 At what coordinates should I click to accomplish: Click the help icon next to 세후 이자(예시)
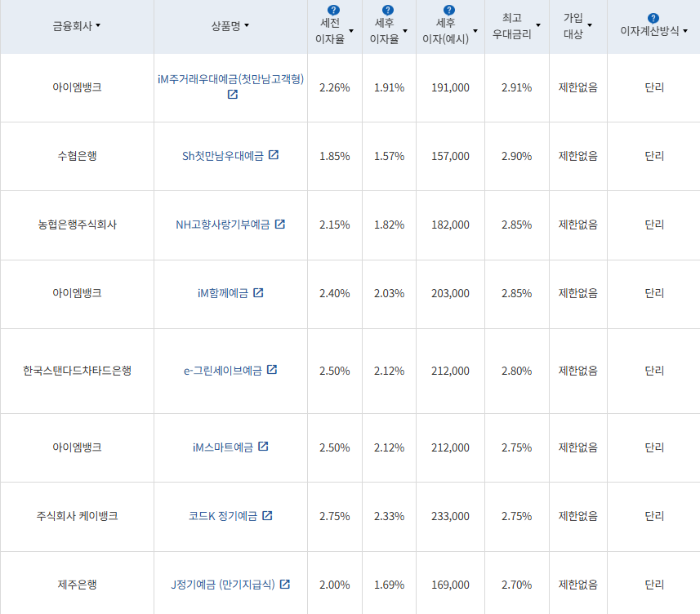(x=448, y=9)
